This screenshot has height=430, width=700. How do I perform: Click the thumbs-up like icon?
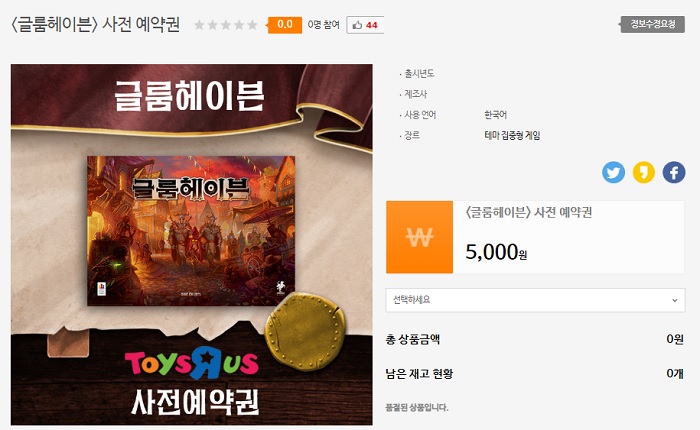tap(357, 25)
